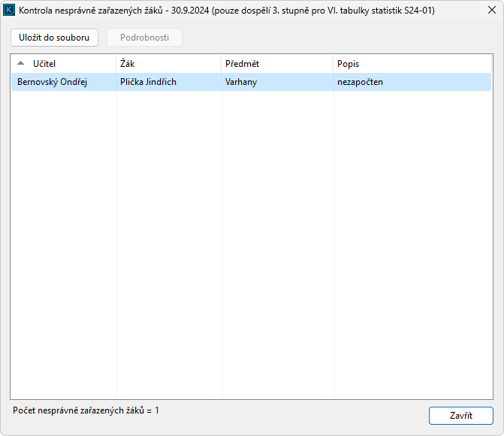
Task: Select the Plička Jindřich student cell
Action: [148, 82]
